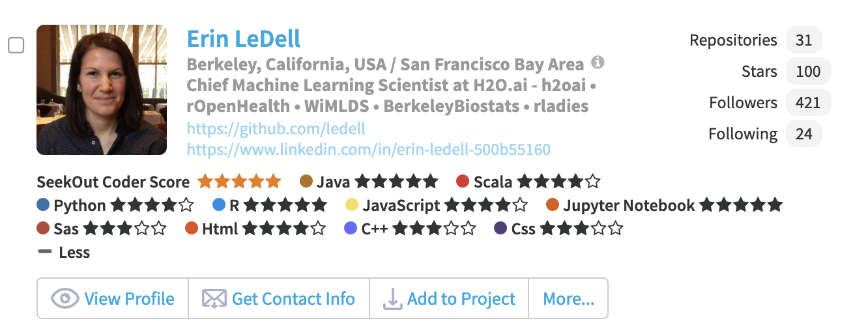Click Erin LeDell's profile photo

pos(102,90)
